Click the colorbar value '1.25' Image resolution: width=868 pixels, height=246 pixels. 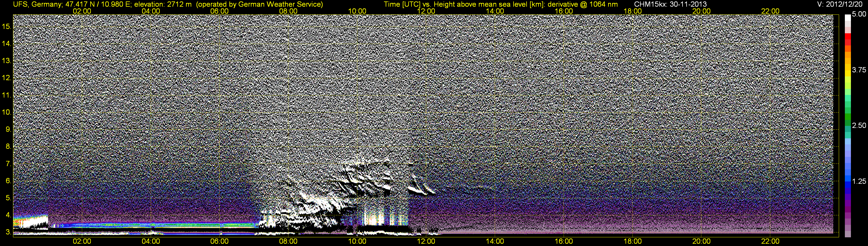point(859,182)
